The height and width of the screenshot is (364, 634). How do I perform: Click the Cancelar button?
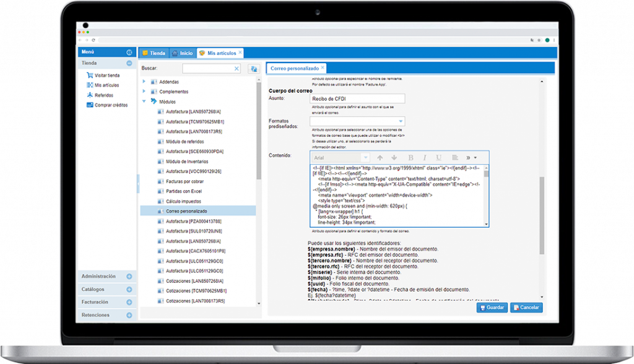(526, 308)
